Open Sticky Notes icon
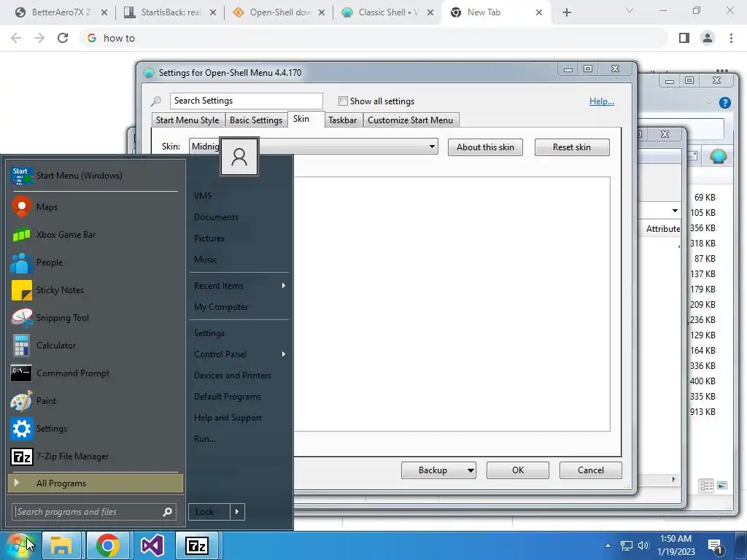The width and height of the screenshot is (747, 560). coord(21,290)
